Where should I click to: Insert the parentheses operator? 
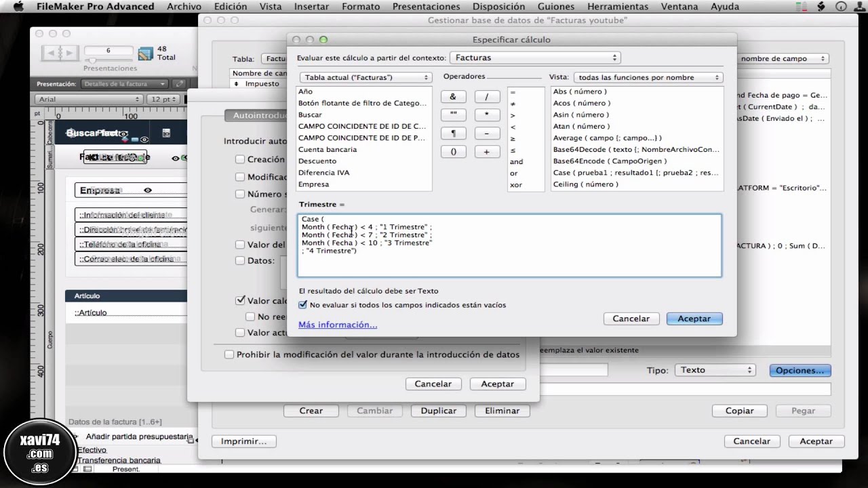(x=453, y=152)
